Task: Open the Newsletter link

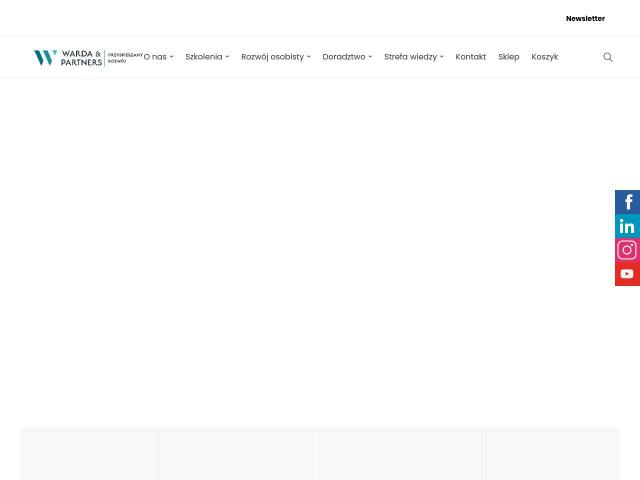Action: pos(585,18)
